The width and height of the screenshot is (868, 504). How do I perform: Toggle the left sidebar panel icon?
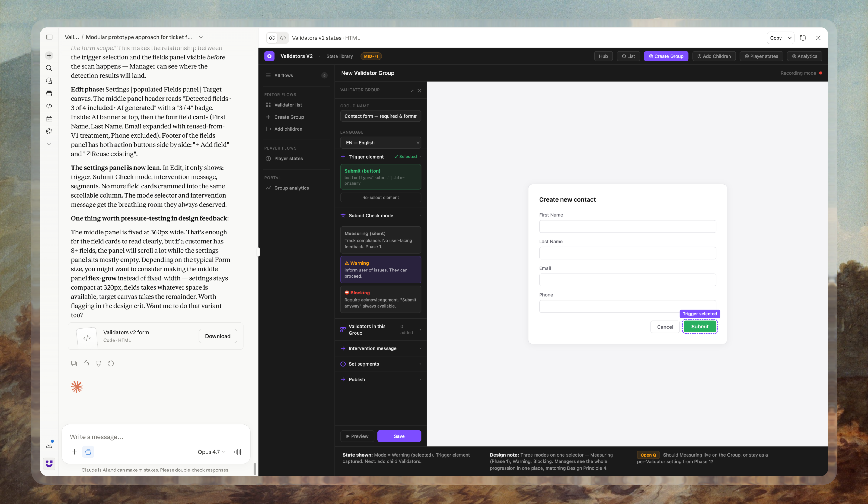click(x=49, y=37)
